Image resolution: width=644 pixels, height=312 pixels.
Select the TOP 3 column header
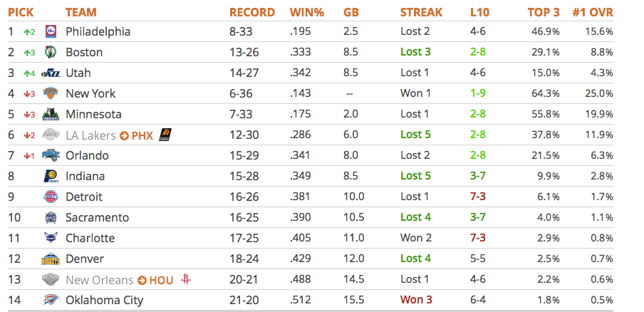pos(544,12)
